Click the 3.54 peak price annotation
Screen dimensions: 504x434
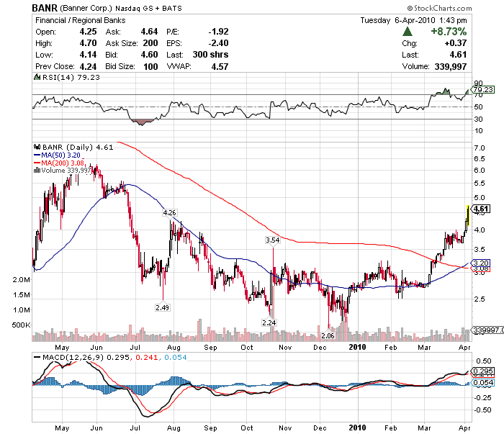[x=273, y=240]
